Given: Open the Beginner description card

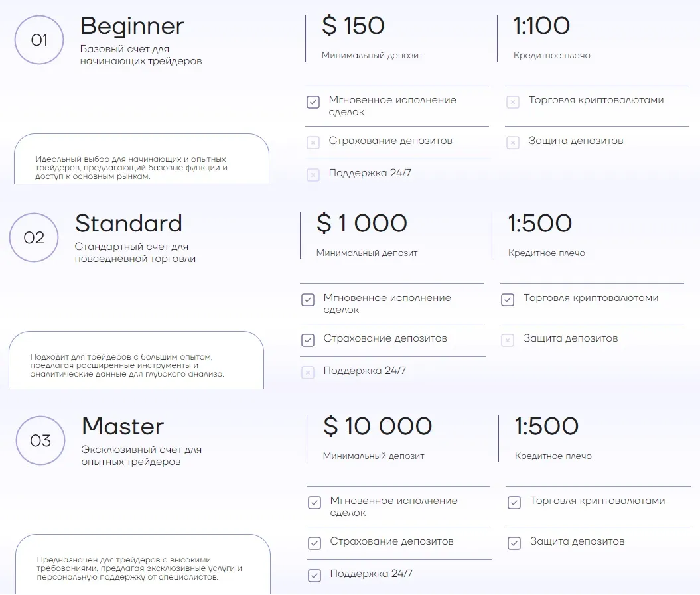Looking at the screenshot, I should tap(141, 159).
